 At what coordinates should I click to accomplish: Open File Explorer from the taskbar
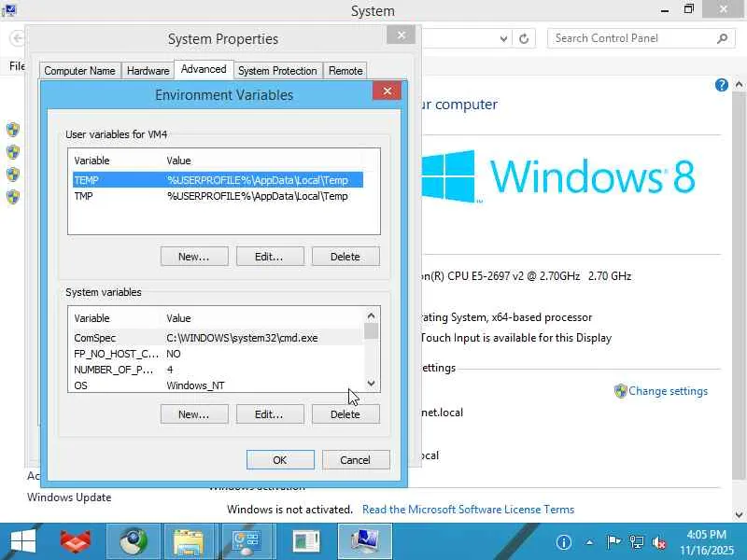point(189,541)
